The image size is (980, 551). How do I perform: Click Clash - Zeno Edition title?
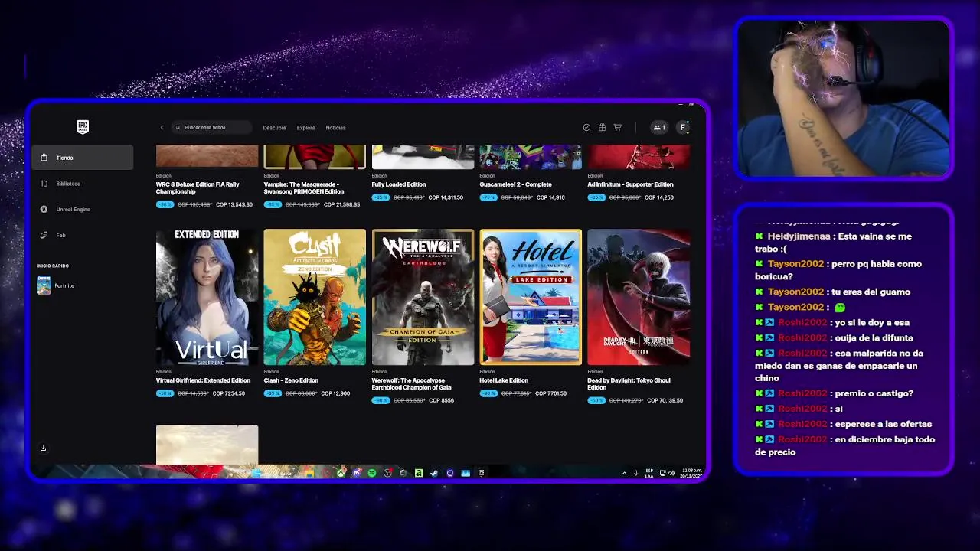(x=291, y=380)
